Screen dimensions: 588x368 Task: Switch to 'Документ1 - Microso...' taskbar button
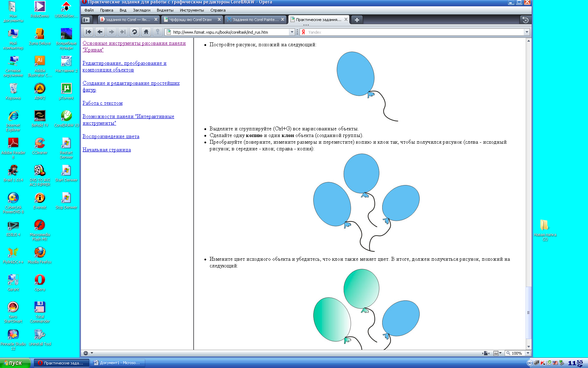(118, 363)
